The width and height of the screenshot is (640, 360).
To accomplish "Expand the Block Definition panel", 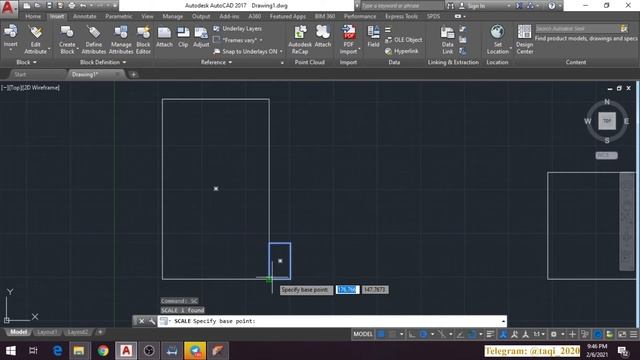I will point(103,62).
